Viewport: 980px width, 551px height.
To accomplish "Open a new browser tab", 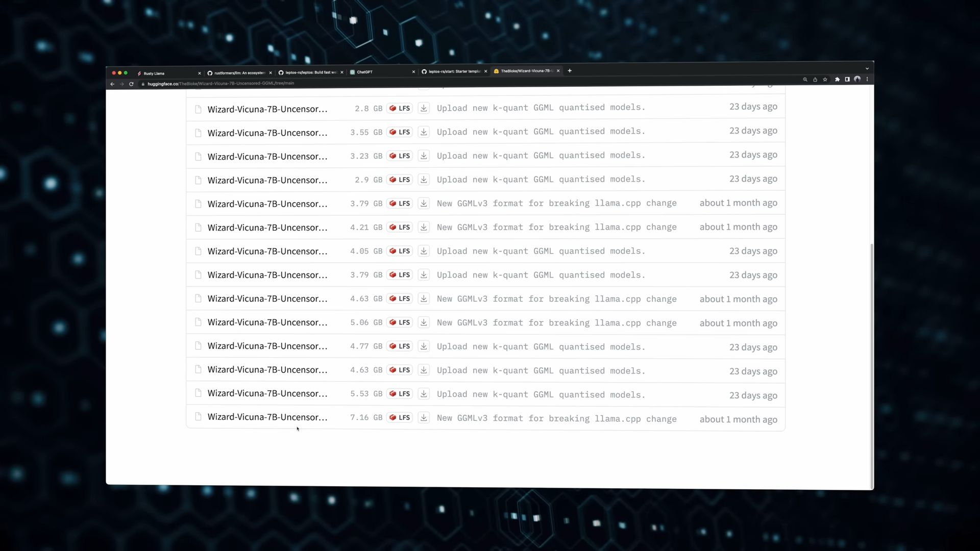I will coord(570,71).
